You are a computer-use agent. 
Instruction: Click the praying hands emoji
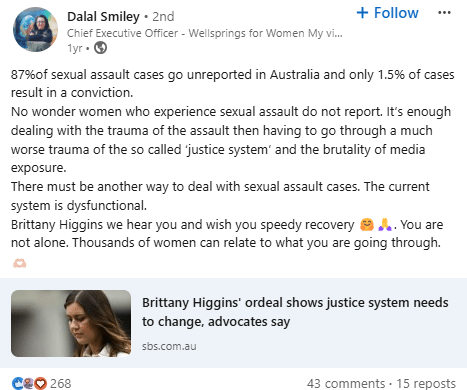coord(385,225)
